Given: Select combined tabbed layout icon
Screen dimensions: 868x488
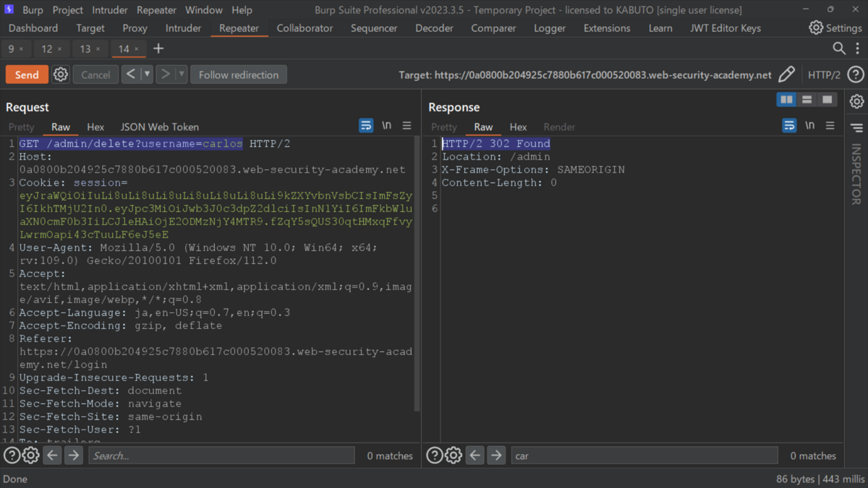Looking at the screenshot, I should point(827,100).
